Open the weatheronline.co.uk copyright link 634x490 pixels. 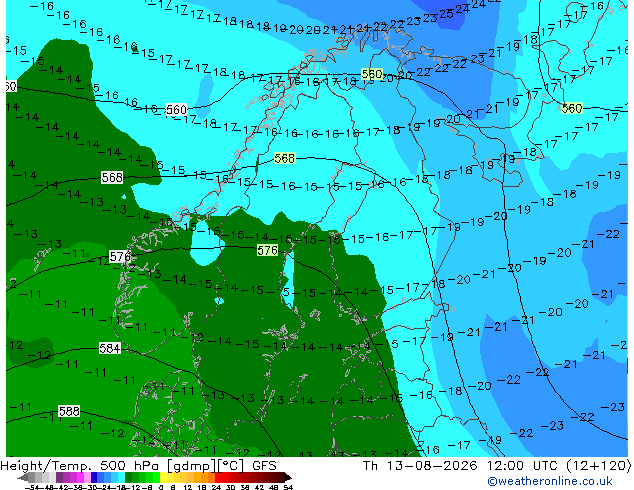[550, 481]
